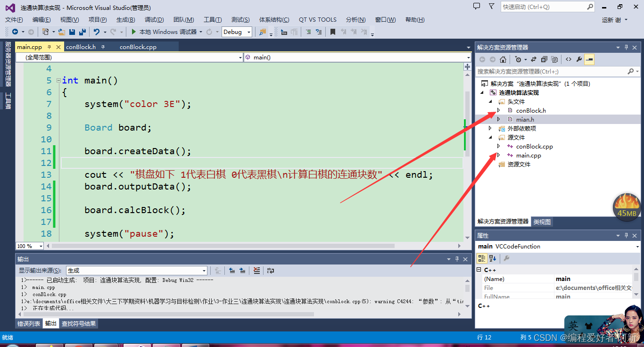Toggle auto-hide pin on Solution Explorer panel
This screenshot has height=347, width=644.
tap(627, 48)
